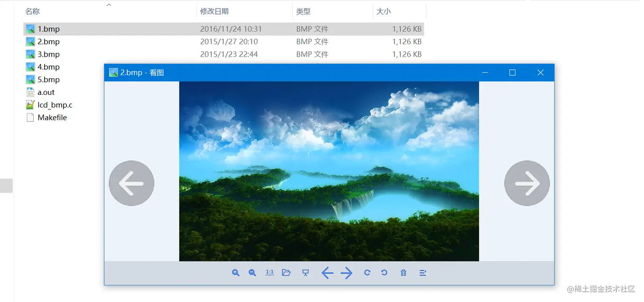This screenshot has height=302, width=644.
Task: Delete the image using the trash icon
Action: point(403,273)
